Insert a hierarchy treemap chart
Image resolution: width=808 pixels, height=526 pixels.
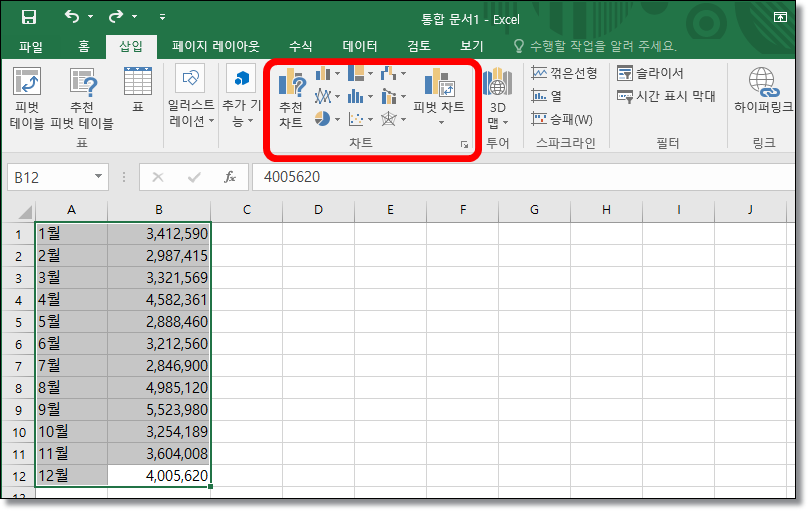[360, 74]
